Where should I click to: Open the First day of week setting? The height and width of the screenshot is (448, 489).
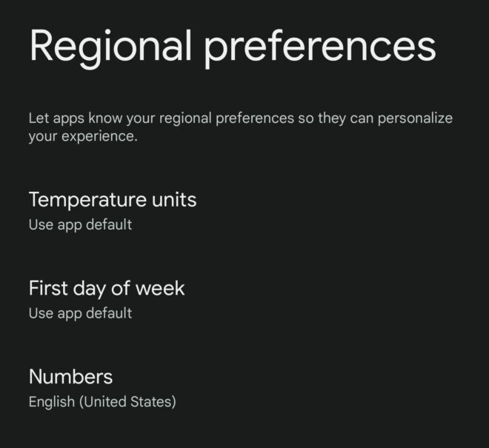click(245, 300)
